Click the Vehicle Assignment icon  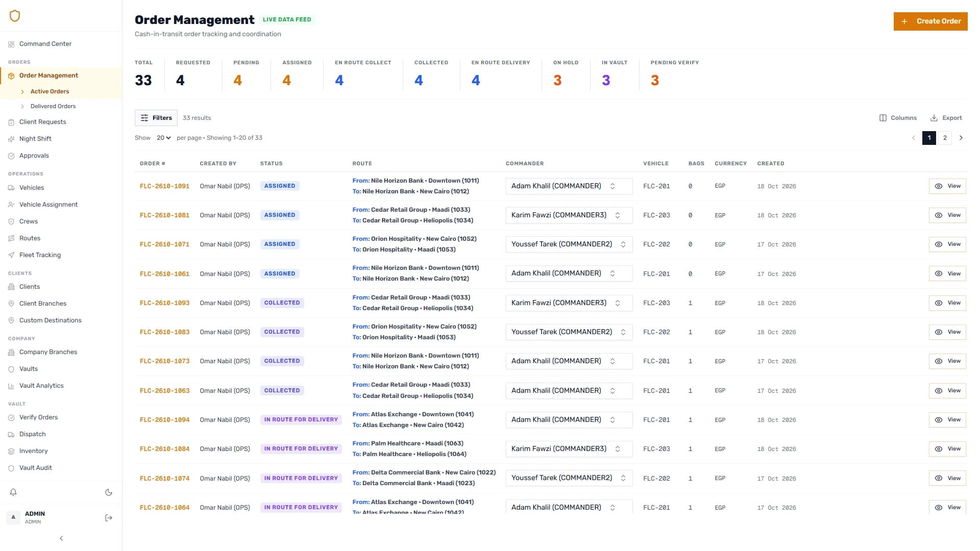point(11,205)
